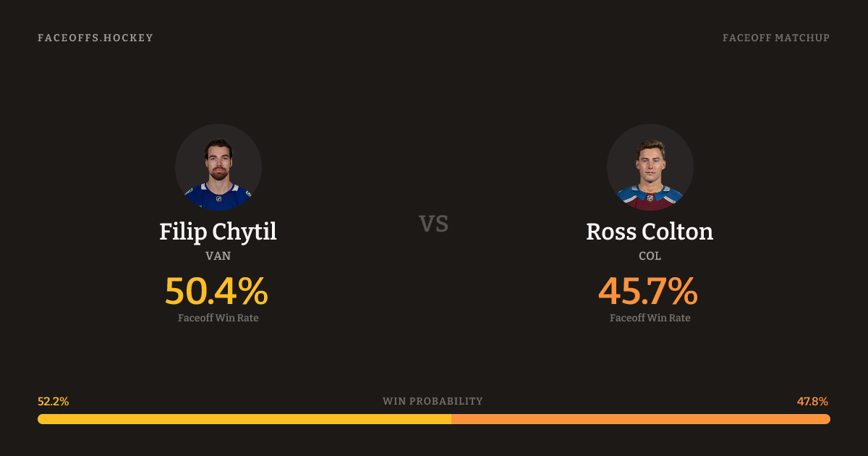
Task: Open Filip Chytil's headshot photo
Action: (x=218, y=167)
